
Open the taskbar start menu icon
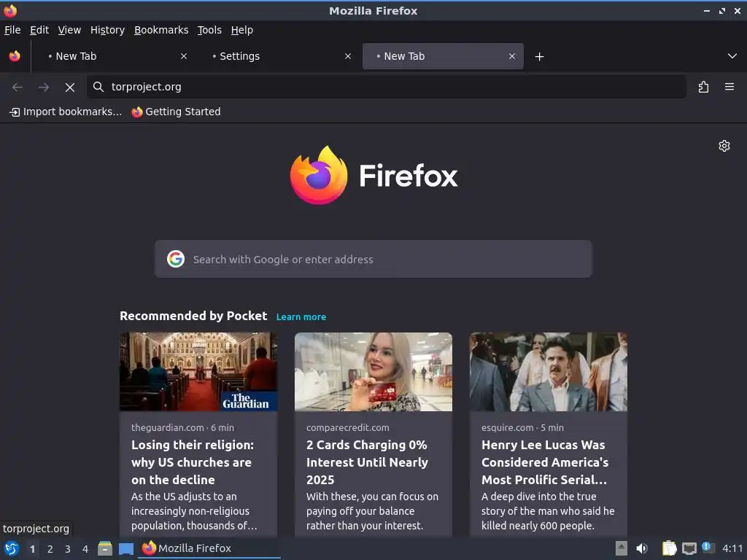12,548
